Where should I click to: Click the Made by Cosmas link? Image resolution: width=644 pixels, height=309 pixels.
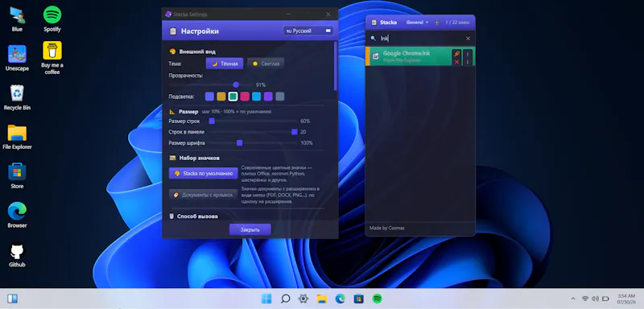(387, 228)
